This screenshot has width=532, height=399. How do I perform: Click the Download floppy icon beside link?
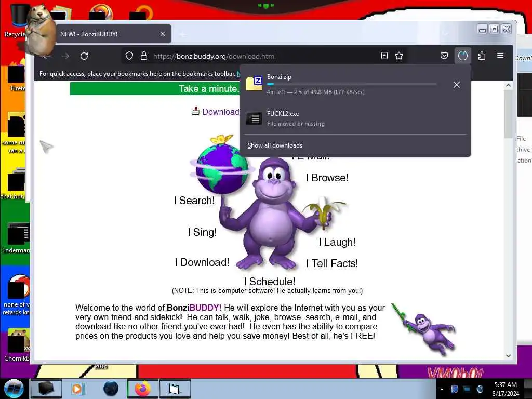(196, 111)
